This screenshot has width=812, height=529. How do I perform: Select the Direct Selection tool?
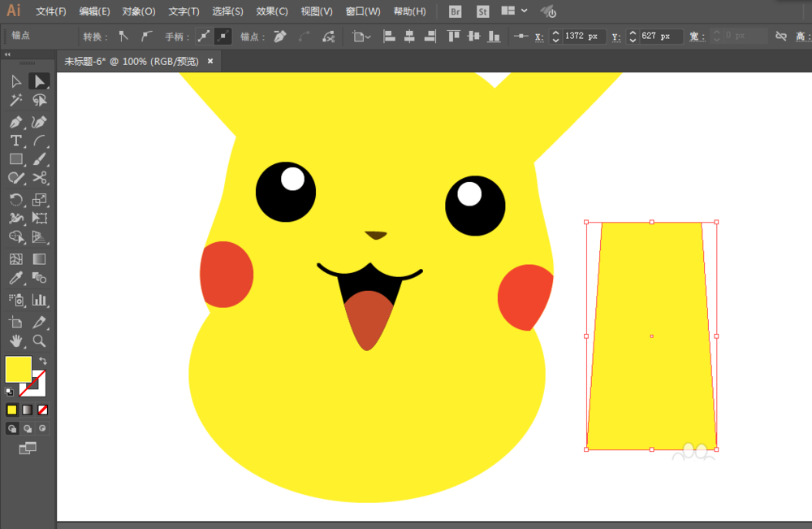pyautogui.click(x=39, y=81)
